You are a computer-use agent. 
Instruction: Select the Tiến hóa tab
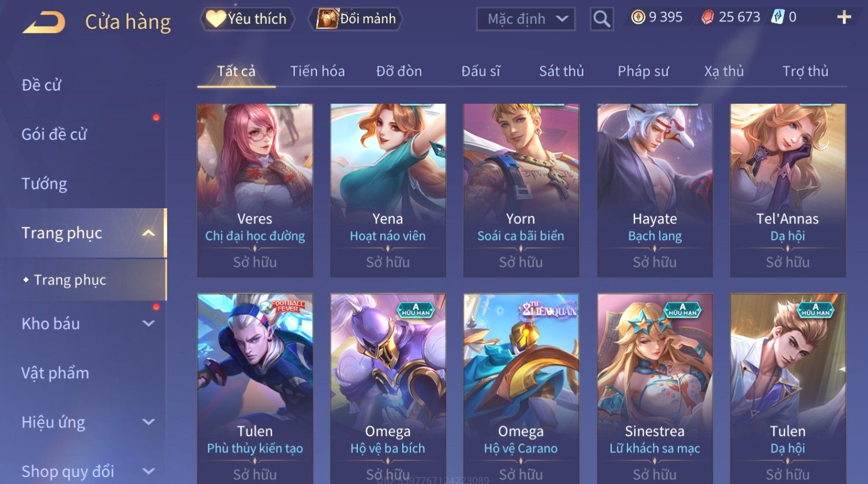(317, 71)
